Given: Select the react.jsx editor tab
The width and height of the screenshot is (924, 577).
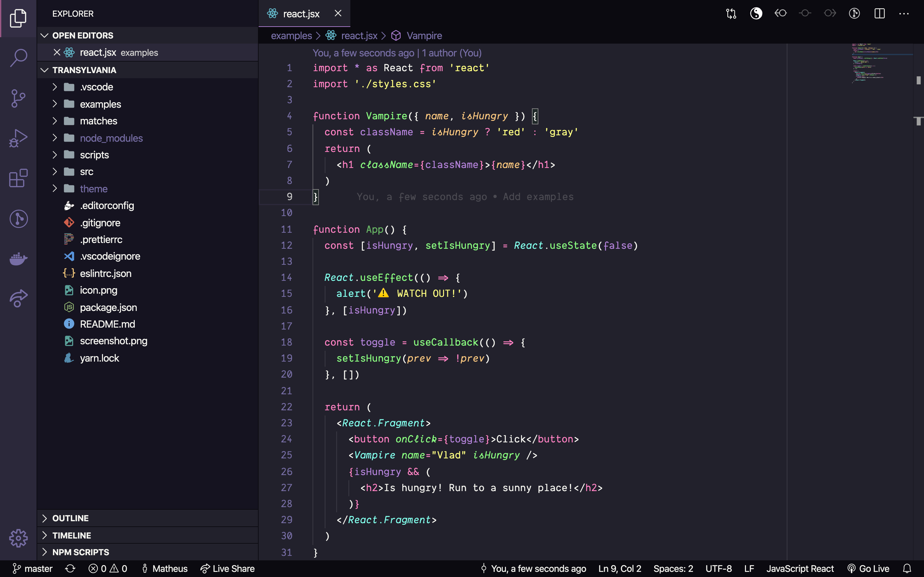Looking at the screenshot, I should pyautogui.click(x=301, y=14).
